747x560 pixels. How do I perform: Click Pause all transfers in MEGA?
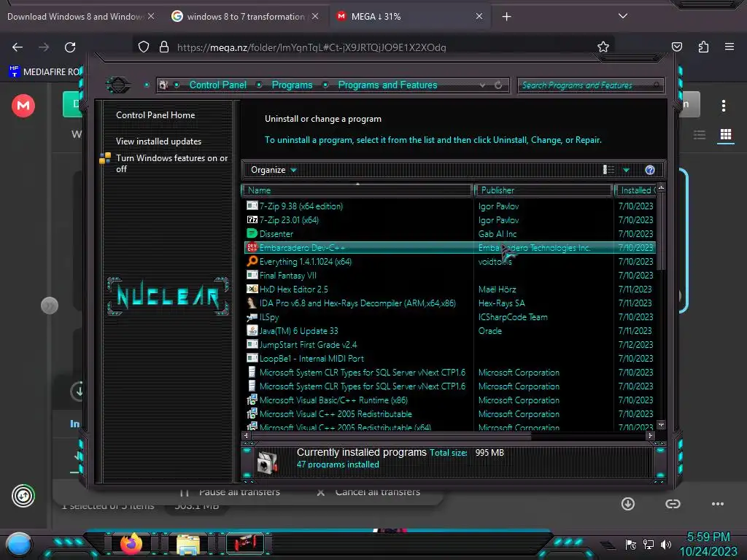pos(230,492)
